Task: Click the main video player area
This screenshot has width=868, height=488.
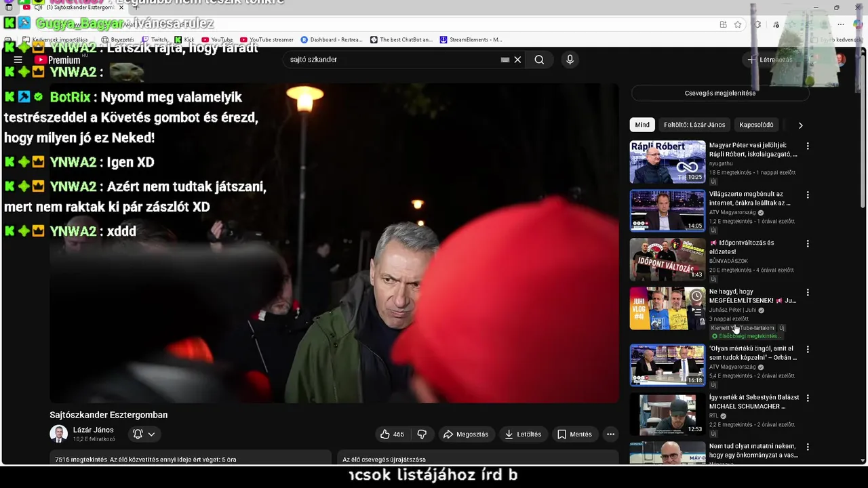Action: (334, 243)
